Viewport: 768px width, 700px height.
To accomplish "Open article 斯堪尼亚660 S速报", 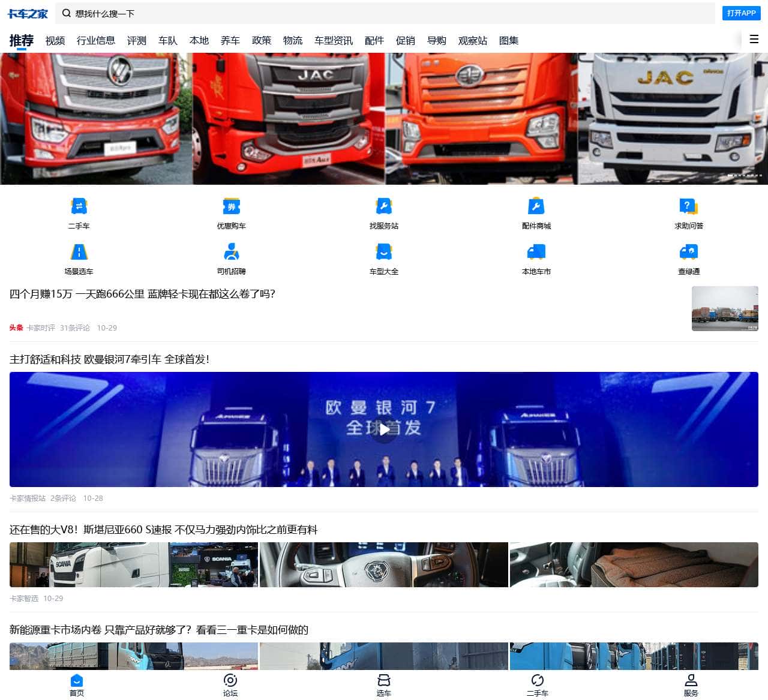I will coord(163,530).
